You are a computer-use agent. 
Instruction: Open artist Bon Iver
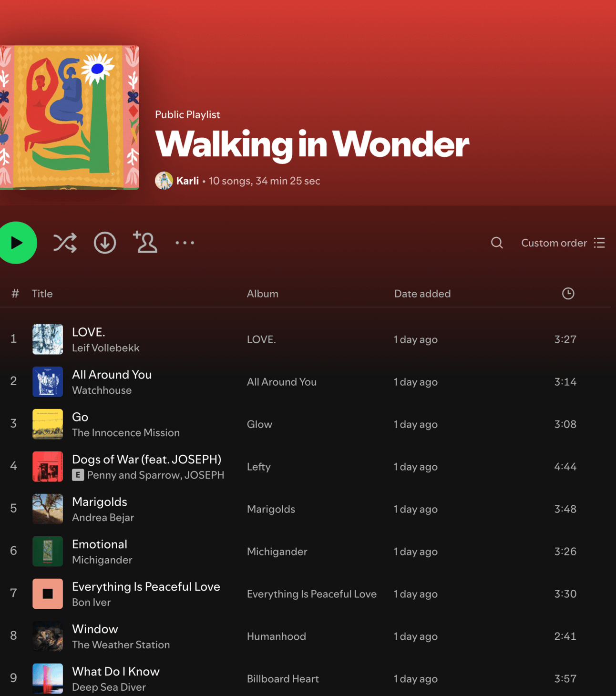[92, 603]
